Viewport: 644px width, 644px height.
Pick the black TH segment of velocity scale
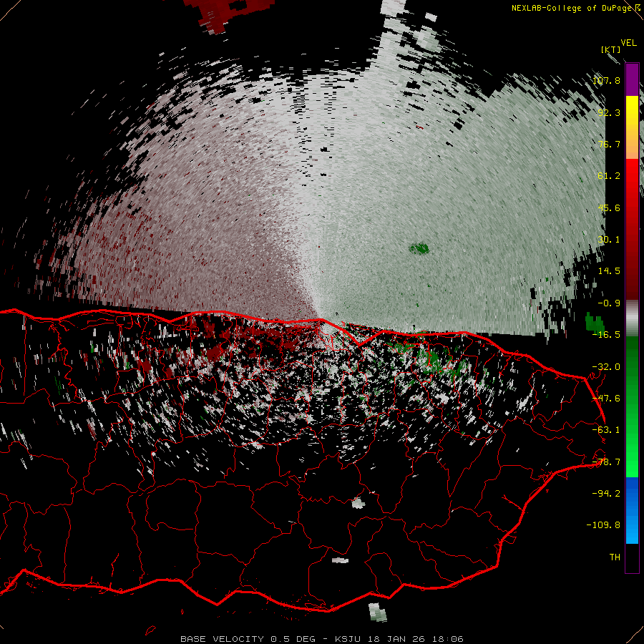tap(632, 557)
